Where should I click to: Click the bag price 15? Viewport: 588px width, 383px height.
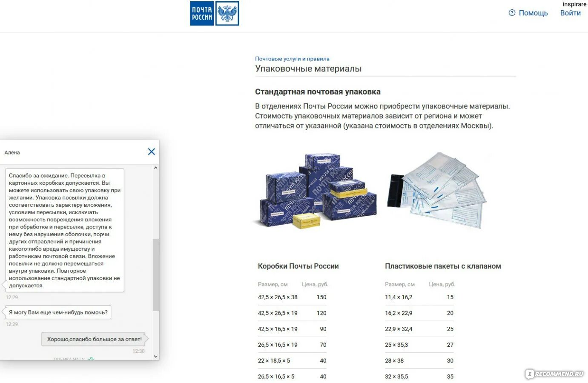pos(450,297)
